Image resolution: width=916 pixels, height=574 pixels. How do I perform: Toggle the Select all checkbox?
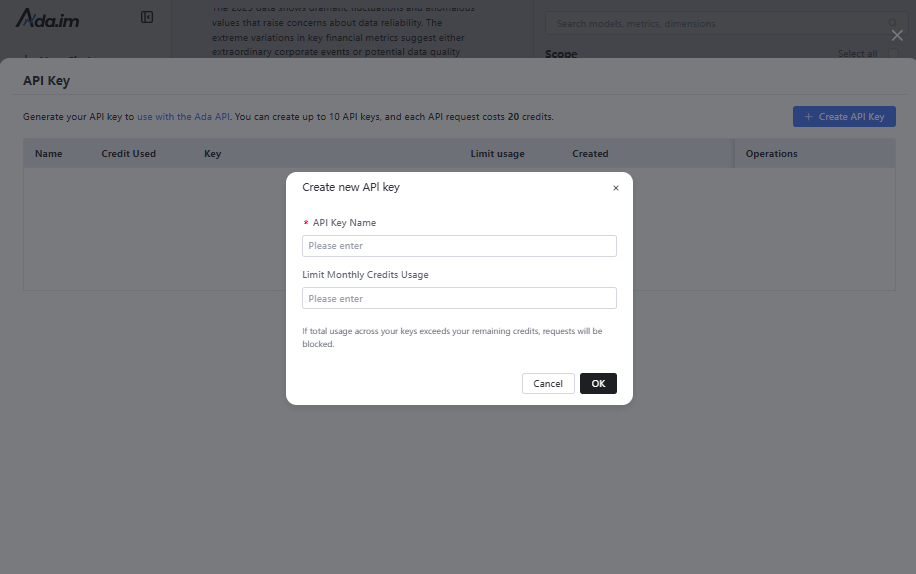[891, 54]
